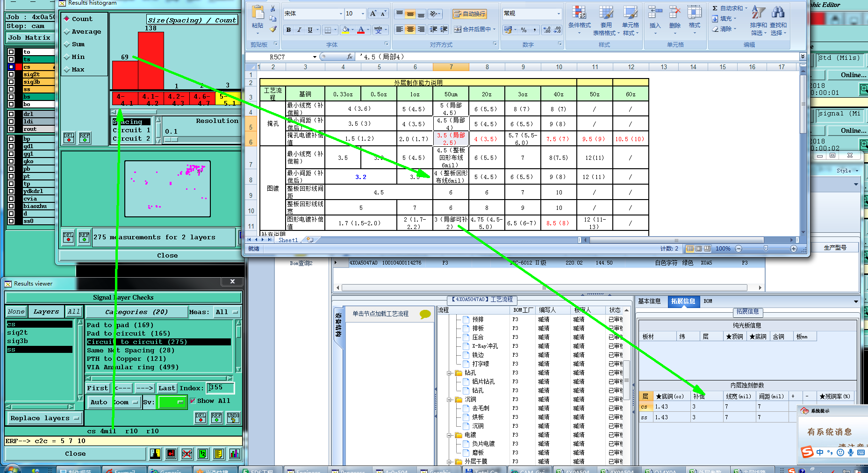Open the Meas All dropdown
The image size is (868, 473).
pos(227,312)
